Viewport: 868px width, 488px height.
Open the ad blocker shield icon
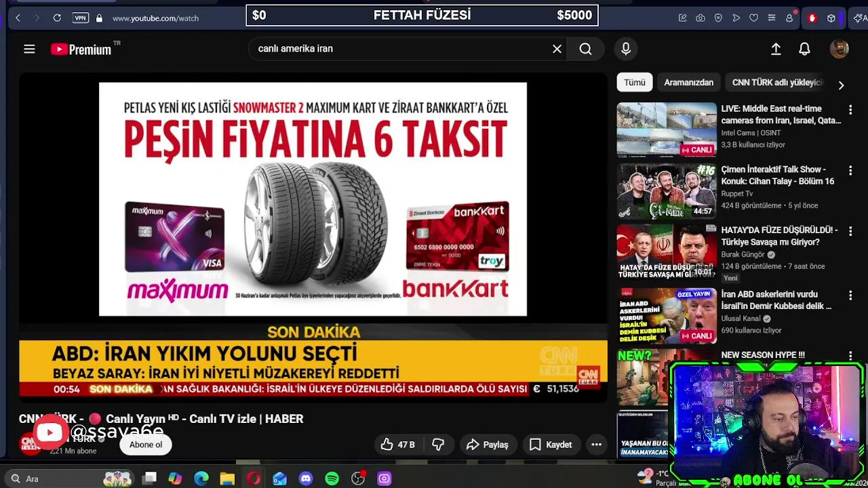[x=718, y=18]
